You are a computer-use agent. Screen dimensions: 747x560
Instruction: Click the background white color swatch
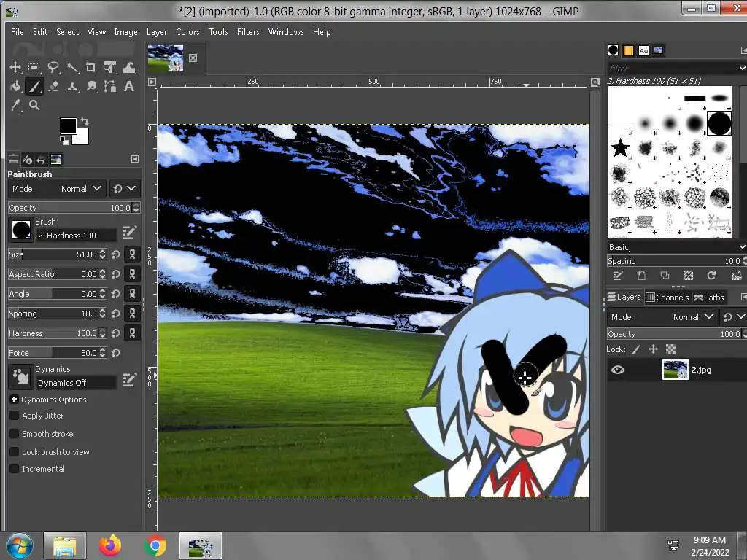click(82, 137)
